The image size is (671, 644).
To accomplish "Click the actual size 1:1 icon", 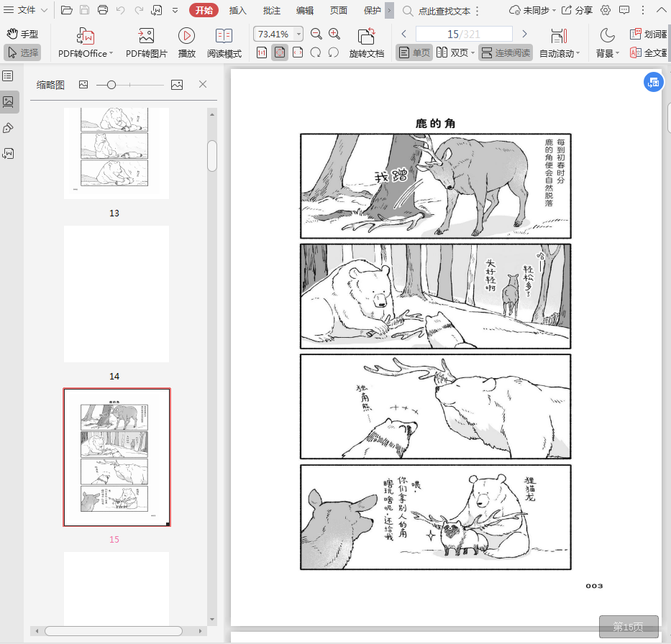I will coord(262,52).
